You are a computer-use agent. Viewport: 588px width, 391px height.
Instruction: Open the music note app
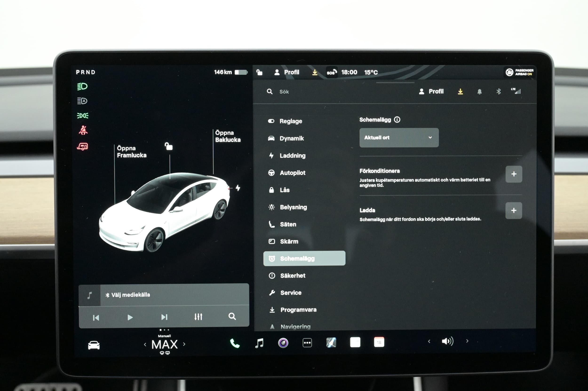coord(259,343)
